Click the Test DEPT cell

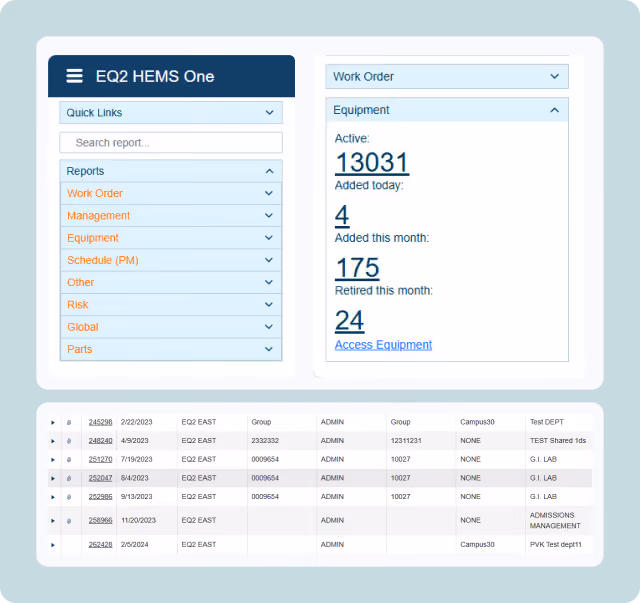547,422
